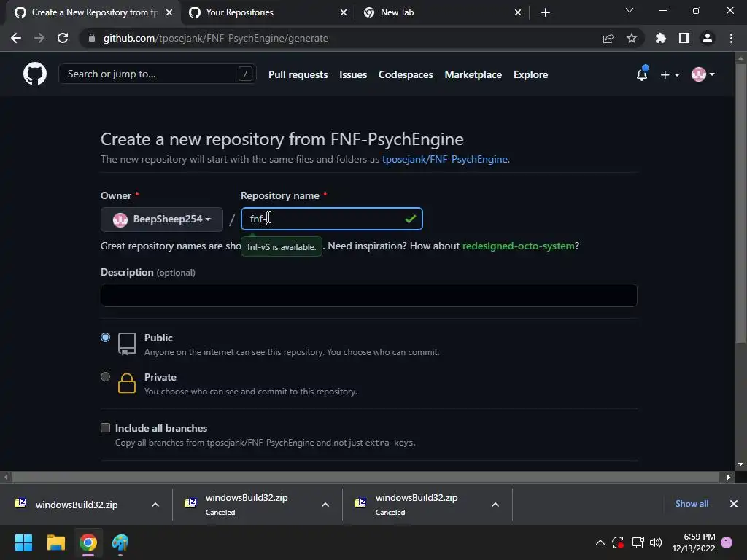Click Show all downloads
This screenshot has height=560, width=747.
(x=692, y=504)
